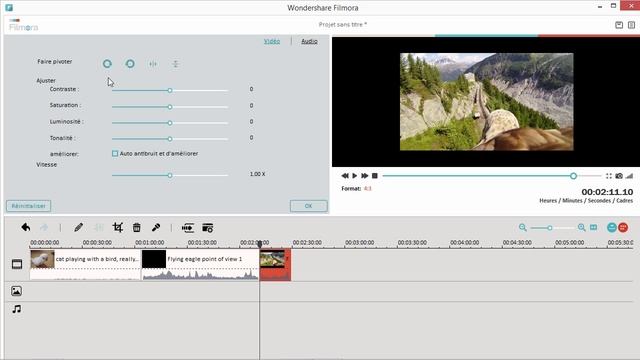Adjust the Luminosité slider
Screen dimensions: 640x360
(x=170, y=122)
